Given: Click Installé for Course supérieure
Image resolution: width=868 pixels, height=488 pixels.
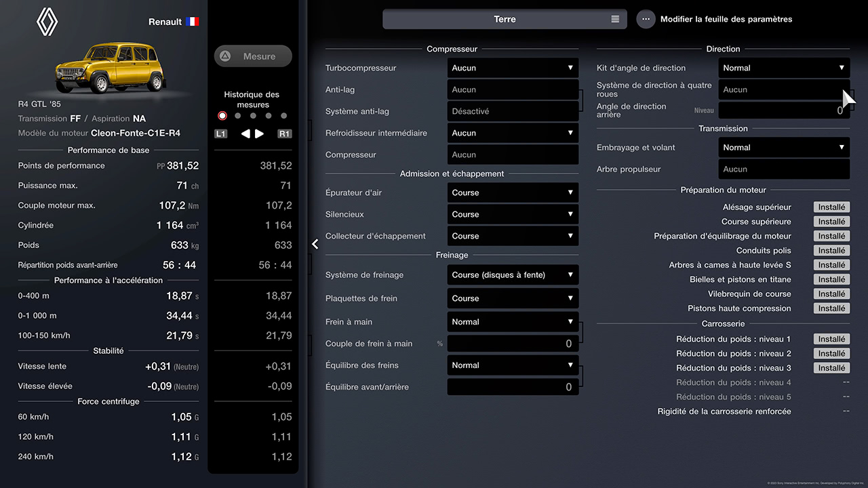Looking at the screenshot, I should coord(831,222).
